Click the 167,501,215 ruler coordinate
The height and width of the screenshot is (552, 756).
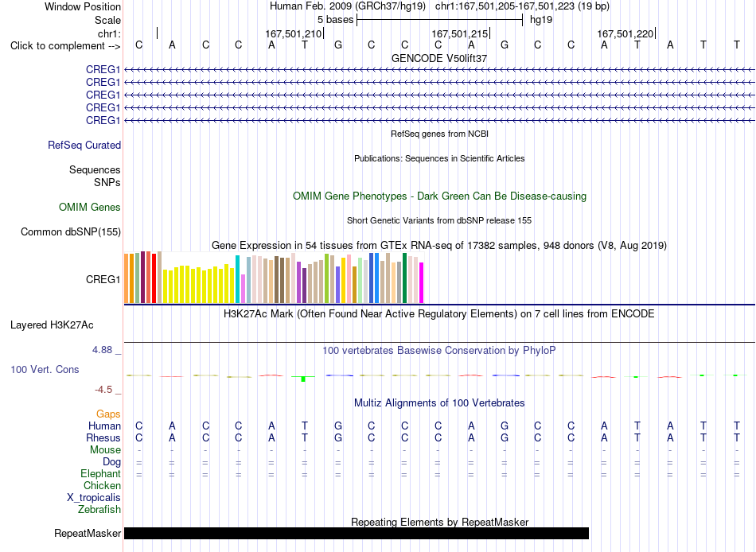[x=459, y=33]
